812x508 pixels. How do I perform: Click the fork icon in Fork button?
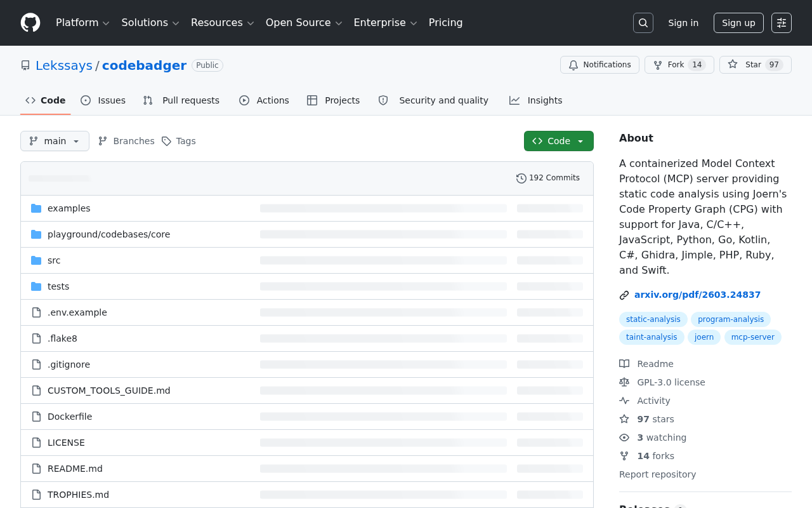658,65
